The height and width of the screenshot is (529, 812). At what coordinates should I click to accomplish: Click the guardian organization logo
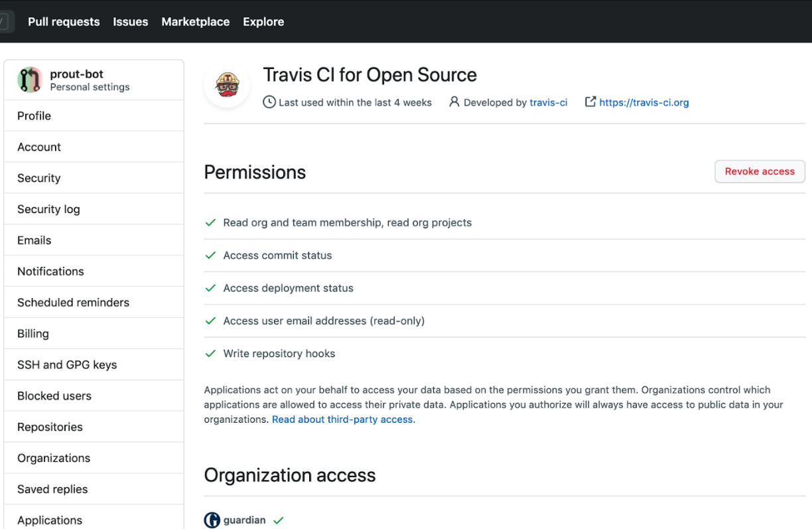[212, 520]
